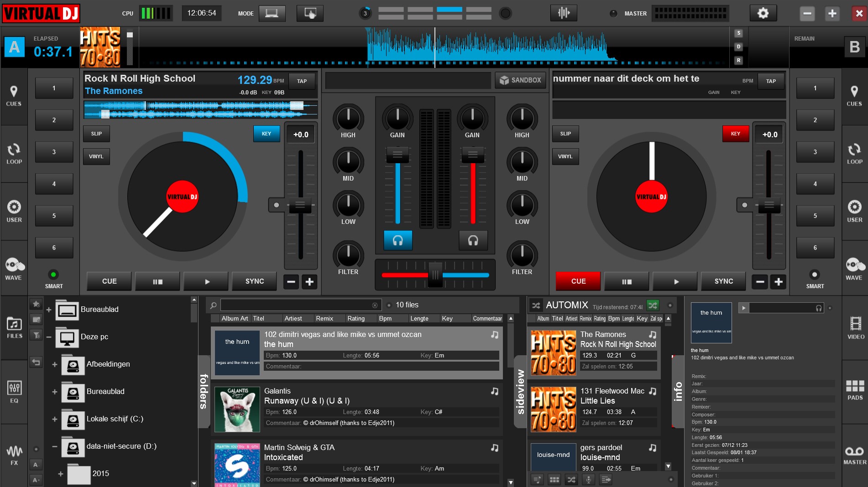The width and height of the screenshot is (868, 487).
Task: Click the go-back arrow icon in folders
Action: point(36,363)
